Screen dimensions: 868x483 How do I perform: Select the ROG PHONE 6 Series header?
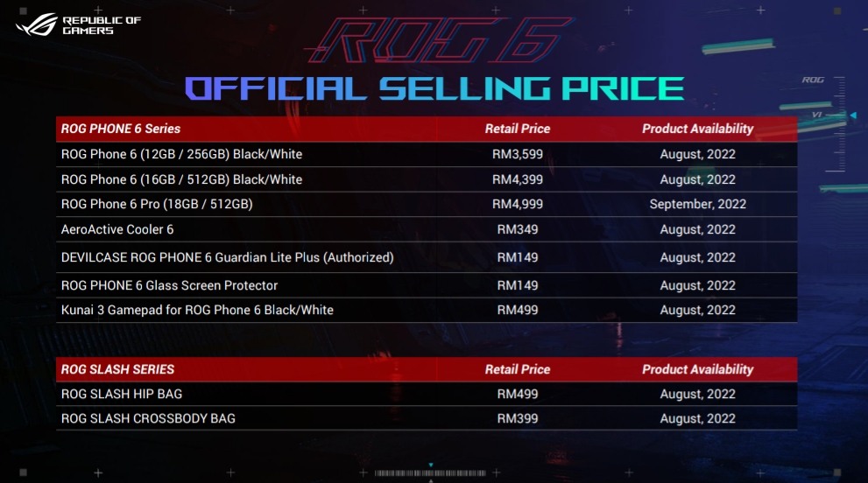121,129
